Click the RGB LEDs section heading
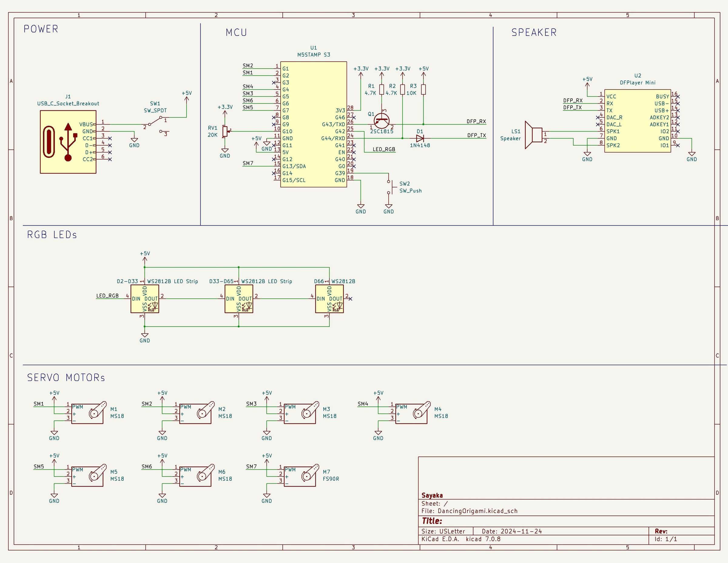The image size is (728, 563). point(52,235)
